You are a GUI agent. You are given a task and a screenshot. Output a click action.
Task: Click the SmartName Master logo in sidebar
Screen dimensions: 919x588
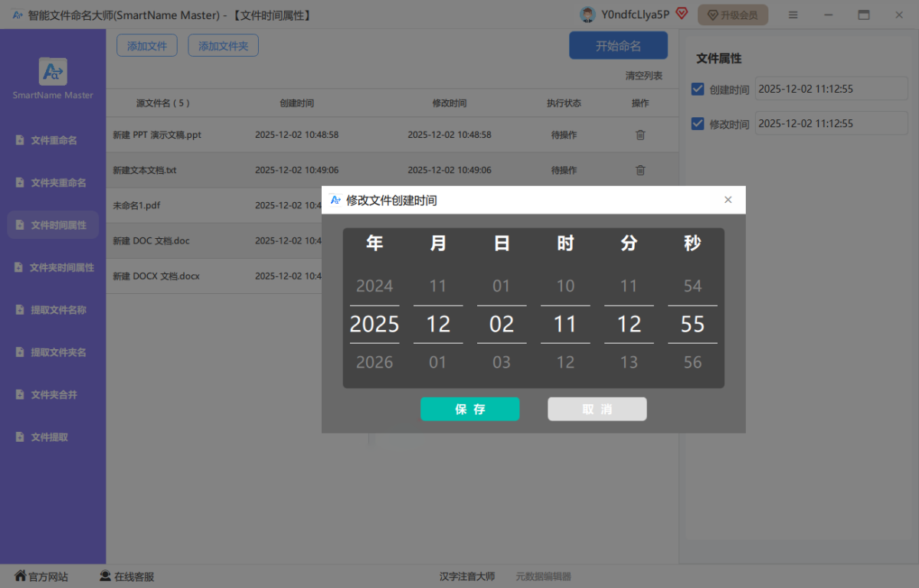coord(53,72)
